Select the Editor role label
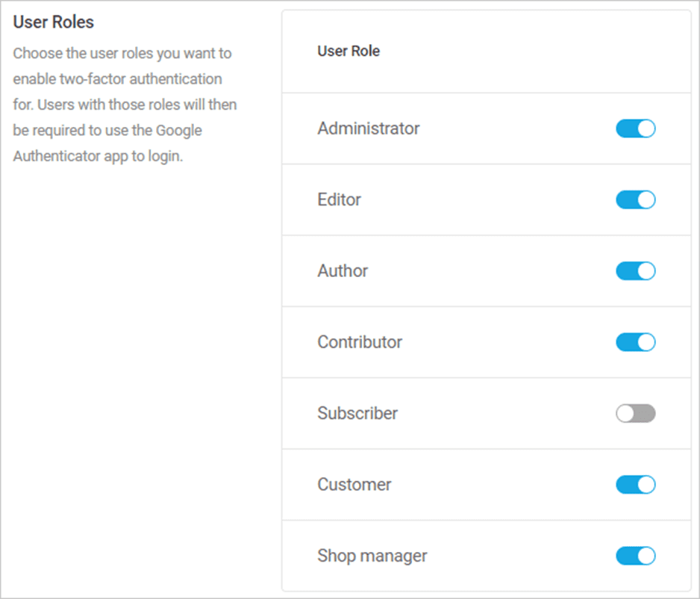The height and width of the screenshot is (599, 700). tap(339, 199)
